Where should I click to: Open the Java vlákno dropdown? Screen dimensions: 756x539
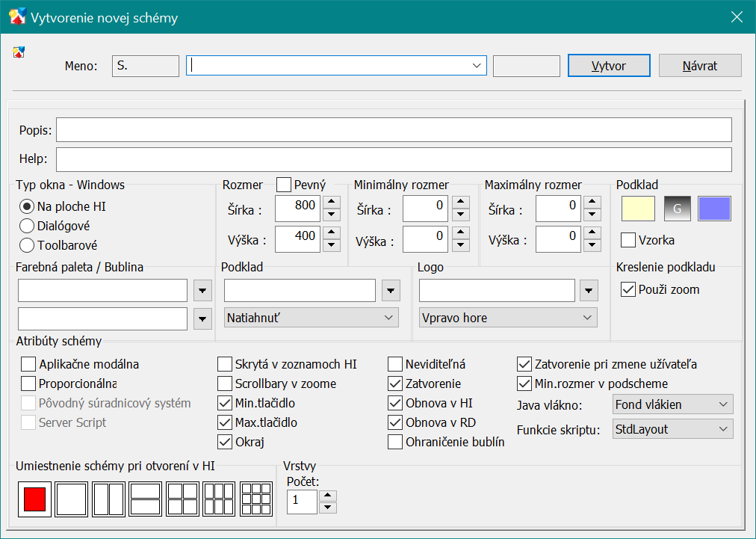click(x=672, y=404)
